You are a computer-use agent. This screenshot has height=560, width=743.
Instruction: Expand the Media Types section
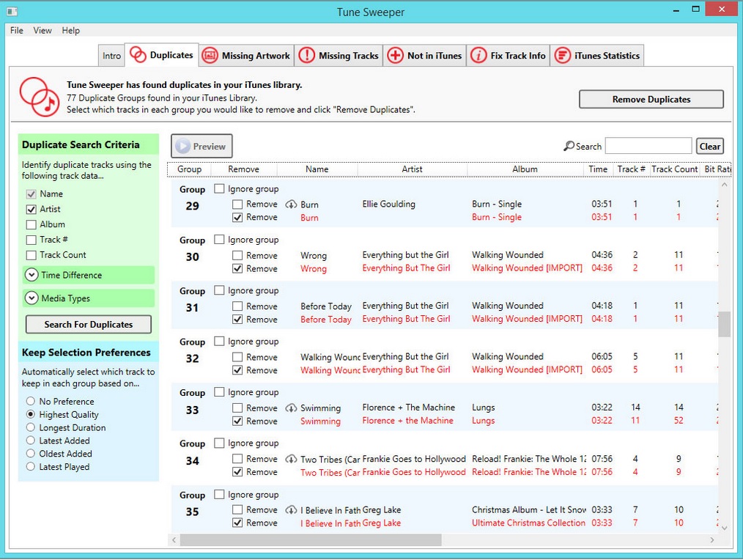point(32,298)
